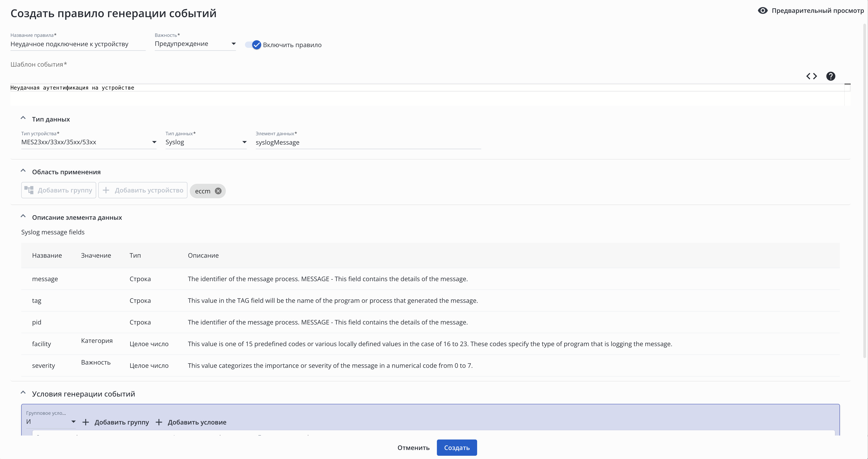
Task: Collapse Описание элемента данных section
Action: [x=23, y=216]
